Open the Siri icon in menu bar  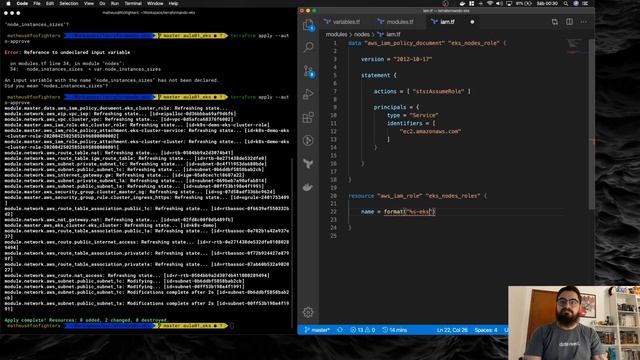[576, 3]
